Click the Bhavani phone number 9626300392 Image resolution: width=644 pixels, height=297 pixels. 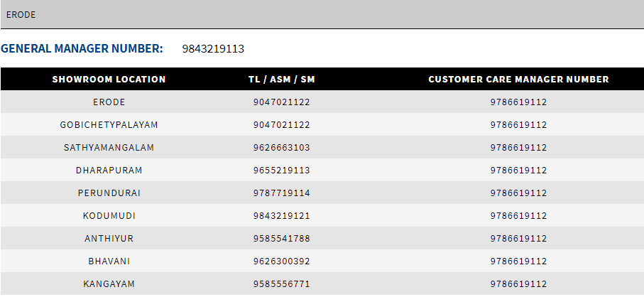pyautogui.click(x=281, y=261)
